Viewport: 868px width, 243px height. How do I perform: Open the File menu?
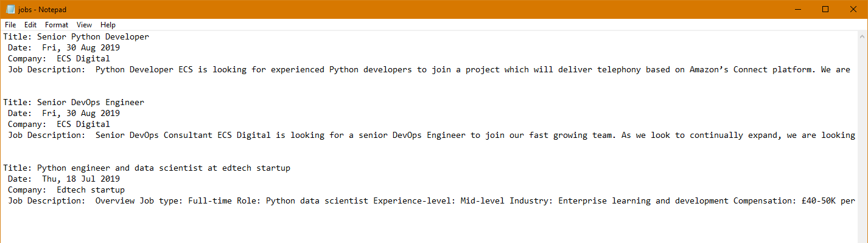(x=10, y=25)
